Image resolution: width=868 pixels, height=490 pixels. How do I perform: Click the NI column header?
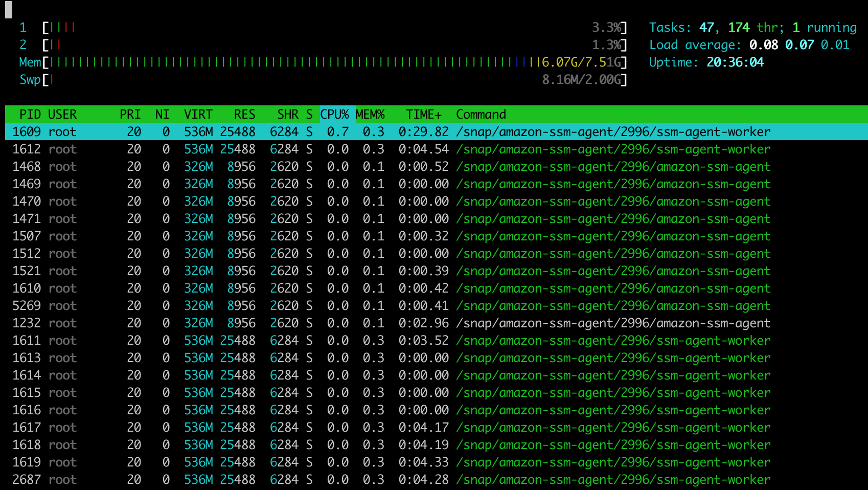[163, 114]
